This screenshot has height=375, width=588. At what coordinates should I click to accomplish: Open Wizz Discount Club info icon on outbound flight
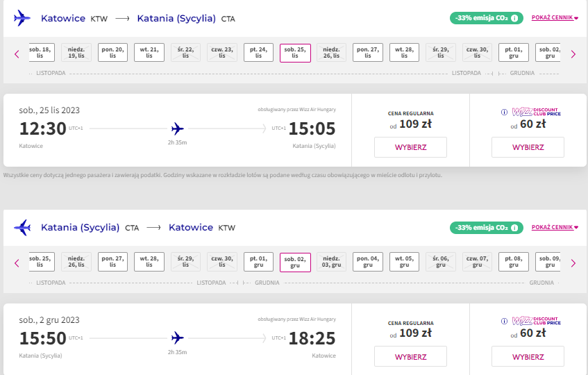coord(505,112)
